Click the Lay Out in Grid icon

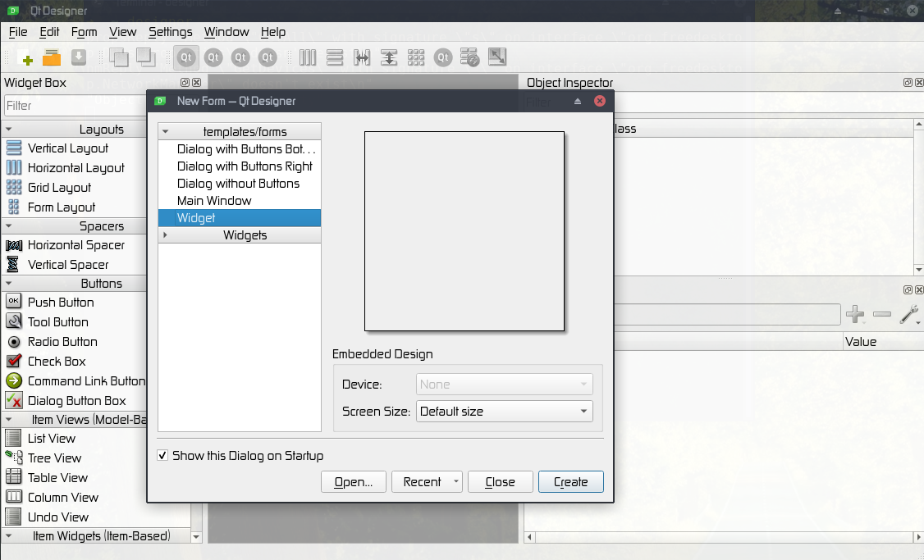(416, 57)
